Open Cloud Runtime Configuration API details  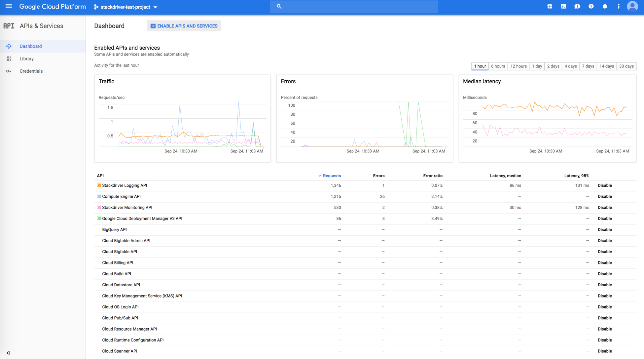133,340
